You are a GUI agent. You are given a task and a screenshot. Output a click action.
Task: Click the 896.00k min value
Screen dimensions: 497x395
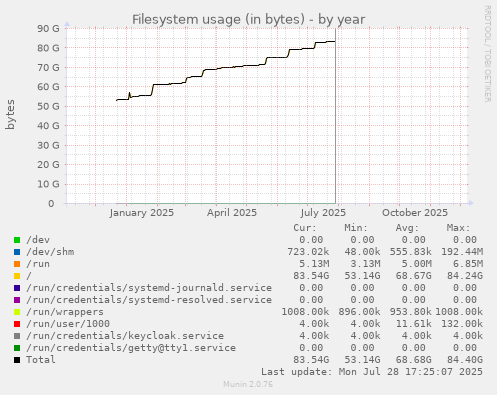point(359,312)
